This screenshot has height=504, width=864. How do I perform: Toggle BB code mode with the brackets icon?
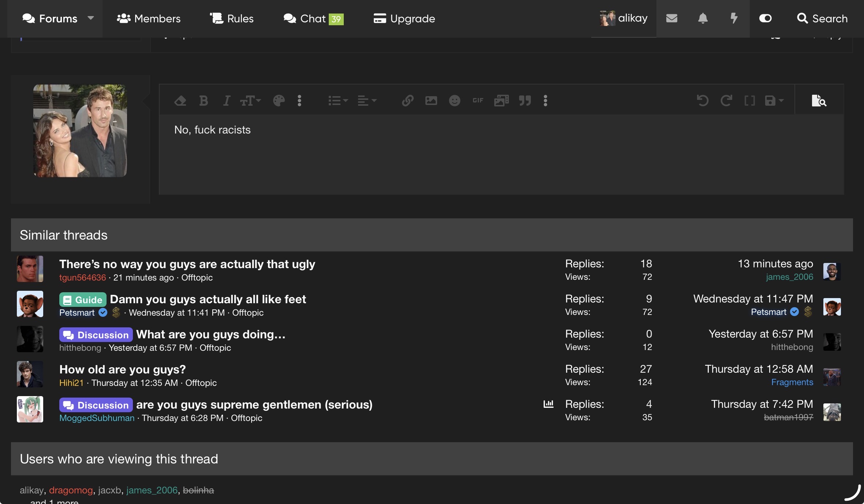749,101
